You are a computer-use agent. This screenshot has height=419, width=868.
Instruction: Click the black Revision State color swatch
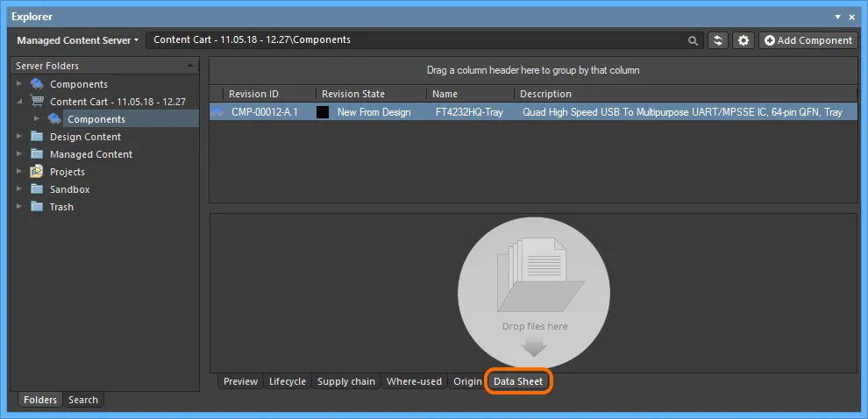tap(323, 112)
